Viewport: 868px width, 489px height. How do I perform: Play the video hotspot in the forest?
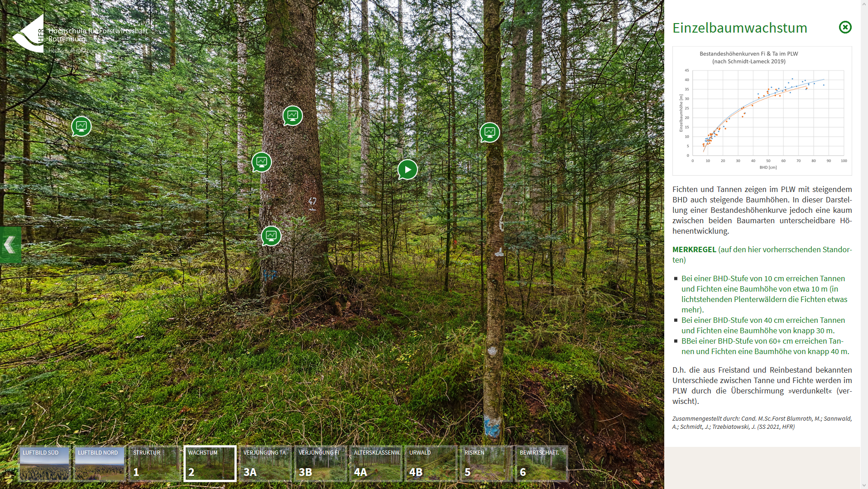click(x=408, y=170)
